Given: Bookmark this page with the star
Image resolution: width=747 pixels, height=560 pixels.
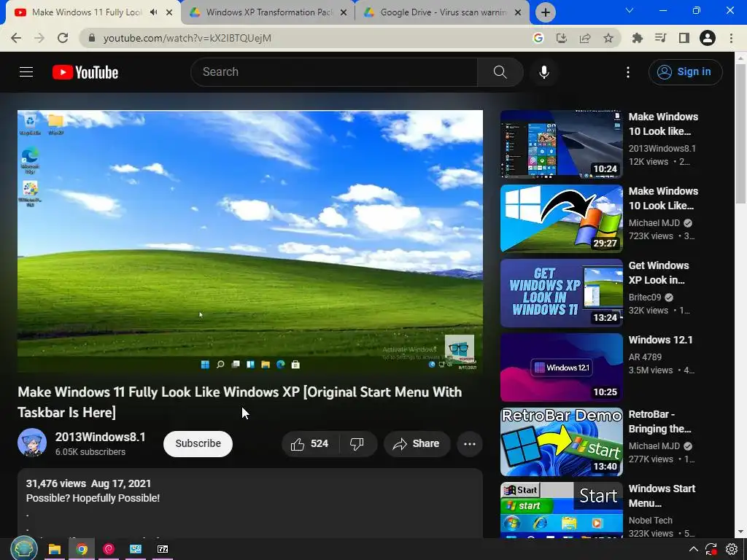Looking at the screenshot, I should [x=608, y=38].
